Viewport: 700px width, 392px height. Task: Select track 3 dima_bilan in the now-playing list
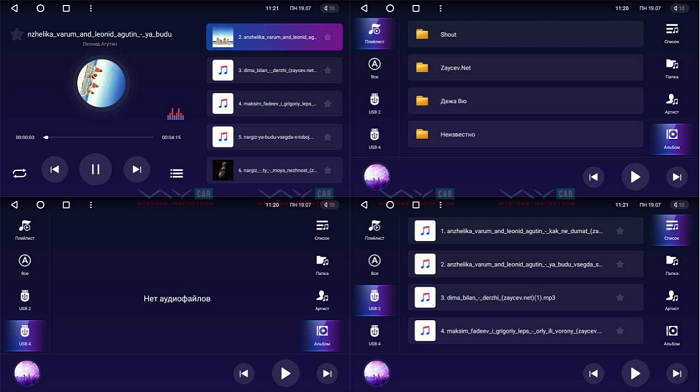[x=275, y=70]
